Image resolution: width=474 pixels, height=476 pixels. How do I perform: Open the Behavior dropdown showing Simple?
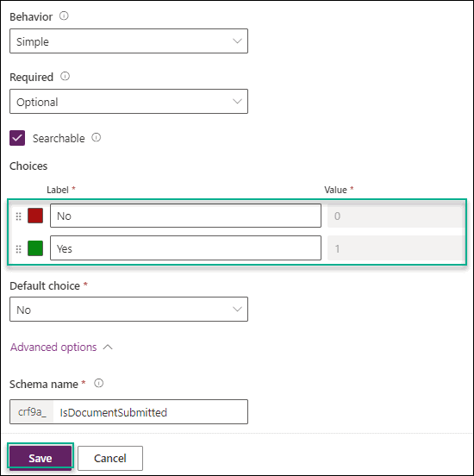pyautogui.click(x=128, y=41)
